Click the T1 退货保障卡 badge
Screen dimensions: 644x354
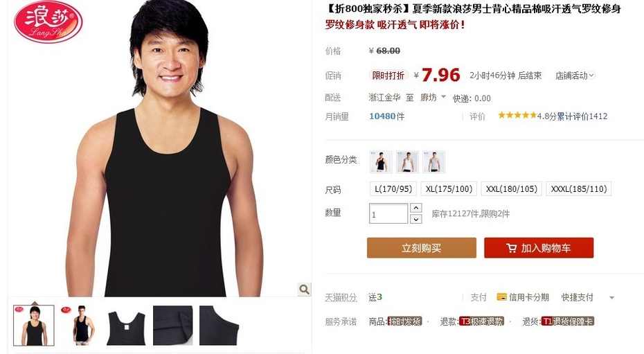[x=568, y=321]
